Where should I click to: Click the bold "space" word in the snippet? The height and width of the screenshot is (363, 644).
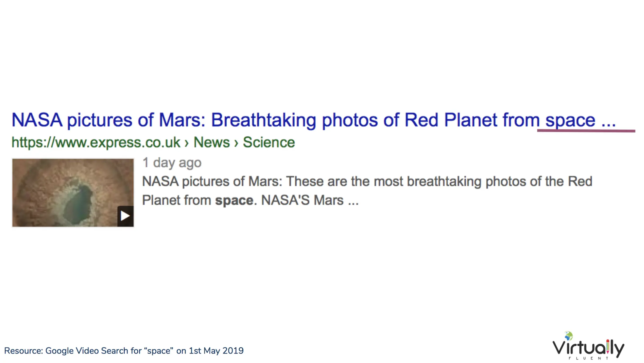coord(234,201)
